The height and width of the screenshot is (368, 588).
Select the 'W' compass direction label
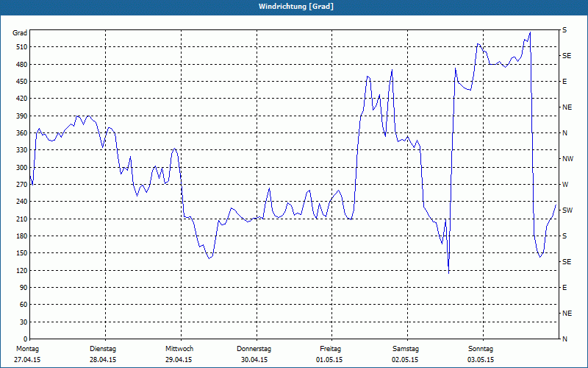(565, 185)
